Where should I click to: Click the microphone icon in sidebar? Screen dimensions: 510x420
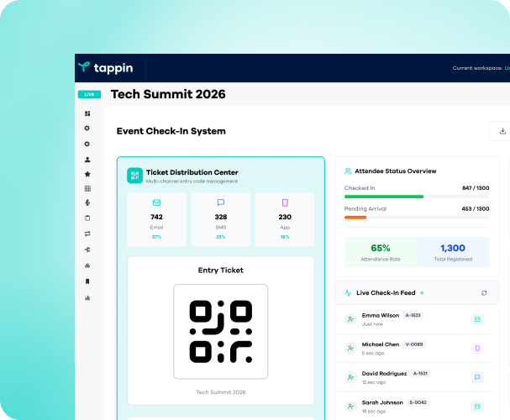pos(87,203)
